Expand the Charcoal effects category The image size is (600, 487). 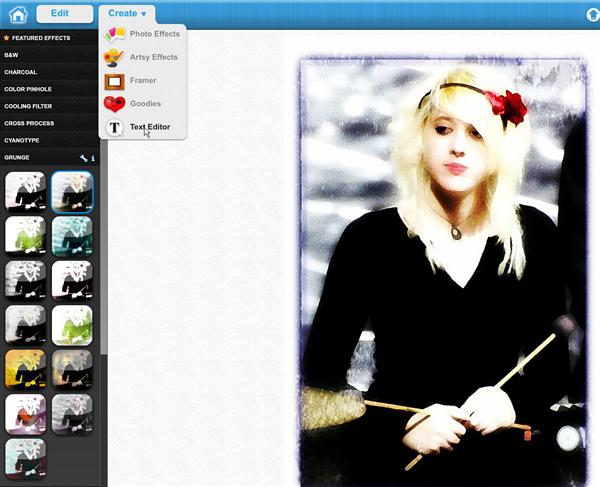49,72
